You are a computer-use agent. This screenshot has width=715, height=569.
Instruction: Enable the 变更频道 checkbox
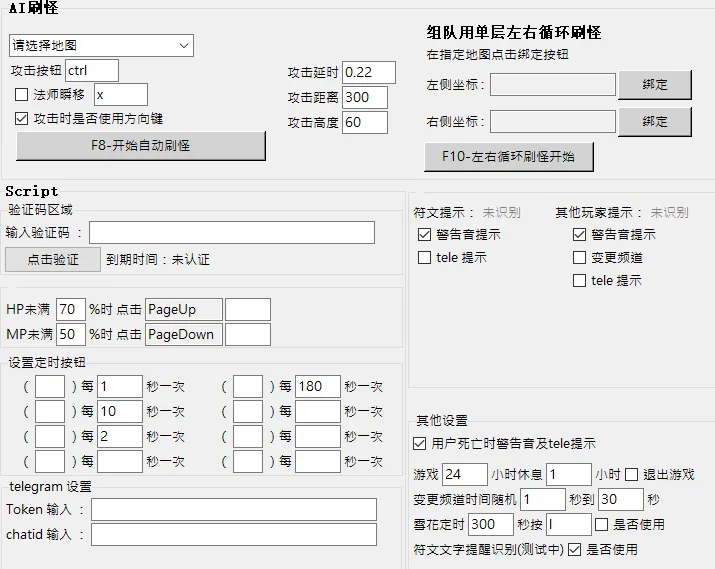pyautogui.click(x=579, y=258)
